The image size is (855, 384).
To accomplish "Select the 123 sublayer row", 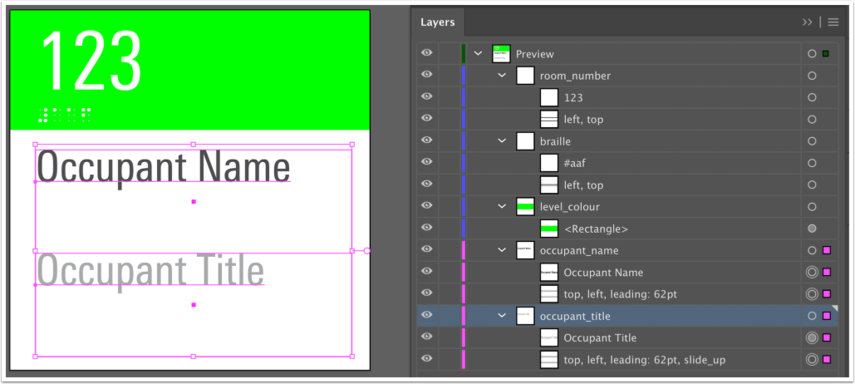I will point(628,98).
